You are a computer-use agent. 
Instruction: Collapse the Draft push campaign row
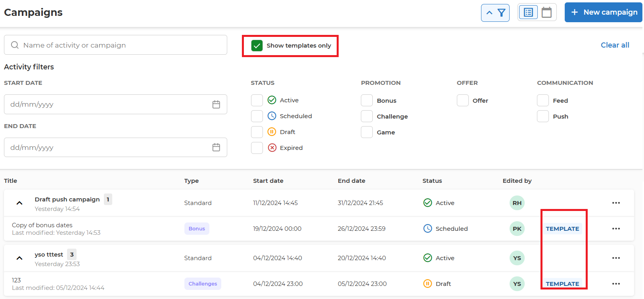19,203
